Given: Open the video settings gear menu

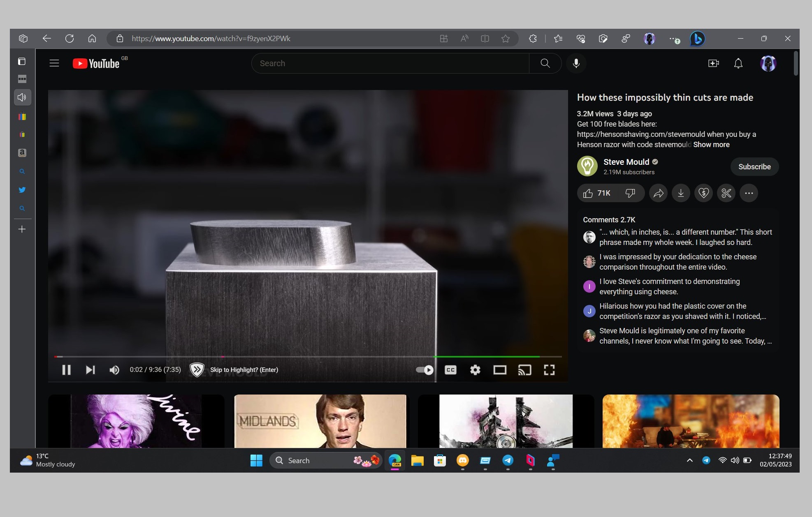Looking at the screenshot, I should [475, 370].
